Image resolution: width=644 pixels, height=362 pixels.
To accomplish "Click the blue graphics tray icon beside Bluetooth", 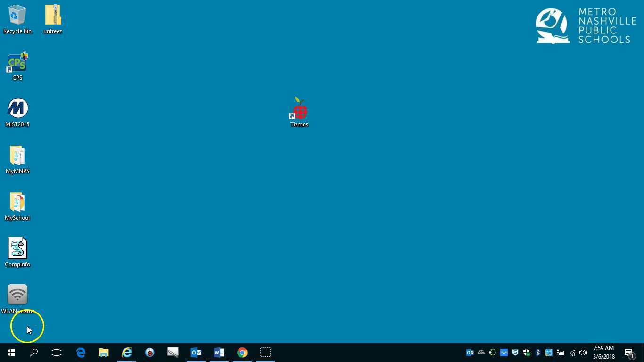I will 549,353.
